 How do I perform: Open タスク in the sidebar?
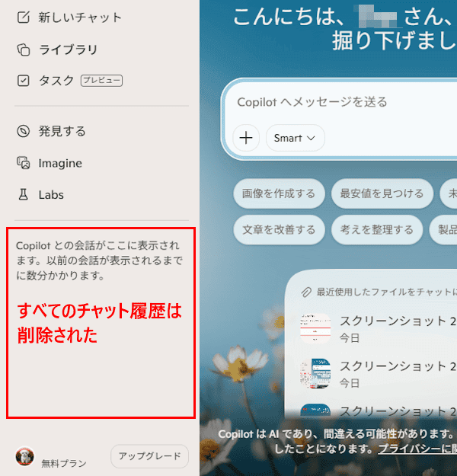(x=56, y=81)
